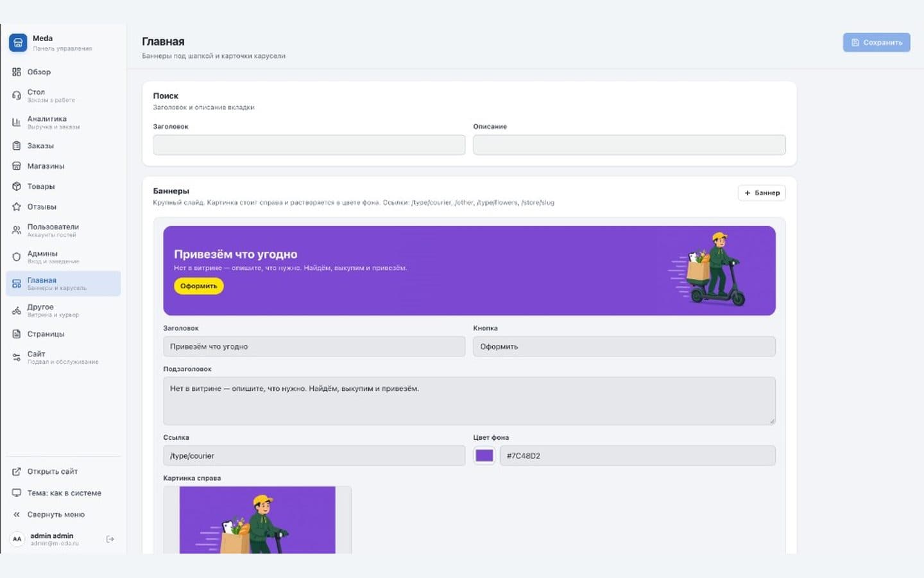Image resolution: width=924 pixels, height=578 pixels.
Task: Select the Аналитика chart icon
Action: [x=17, y=122]
